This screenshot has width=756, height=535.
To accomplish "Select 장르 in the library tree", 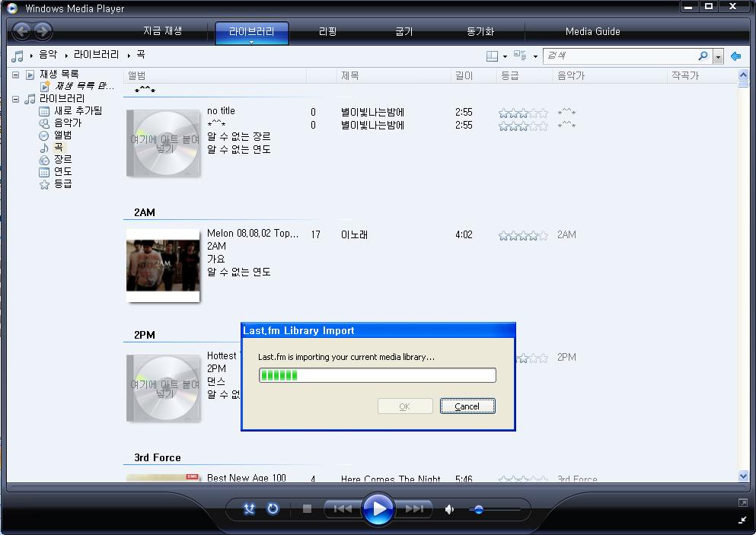I will pos(62,159).
